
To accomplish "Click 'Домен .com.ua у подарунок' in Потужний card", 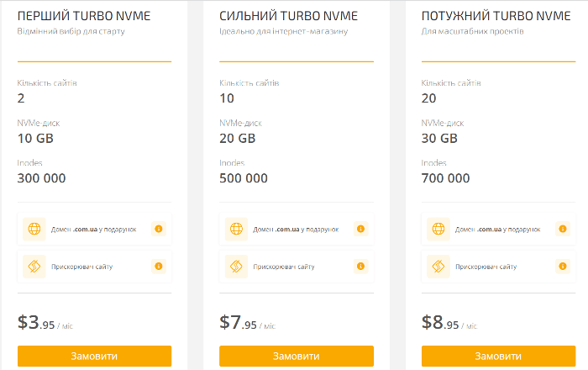I will click(x=498, y=230).
